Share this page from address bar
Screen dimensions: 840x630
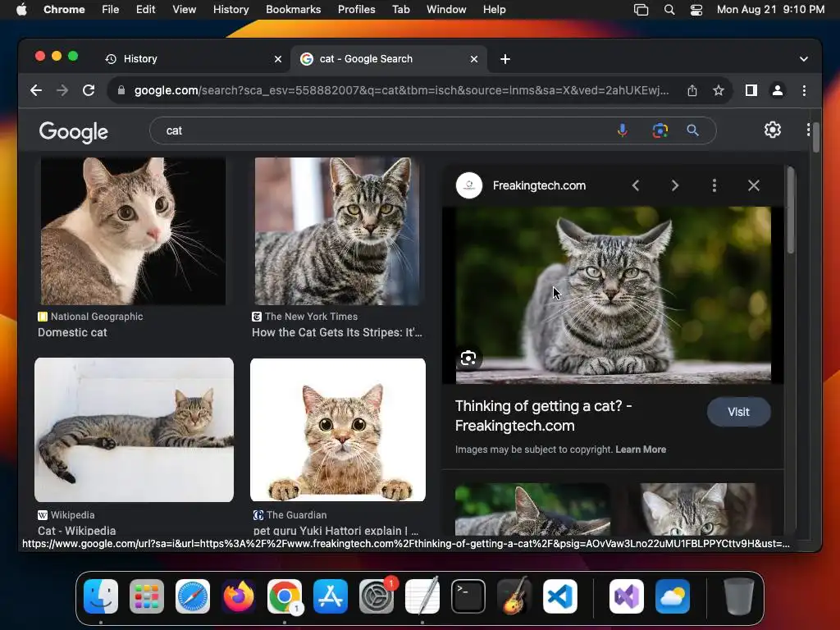click(x=692, y=90)
